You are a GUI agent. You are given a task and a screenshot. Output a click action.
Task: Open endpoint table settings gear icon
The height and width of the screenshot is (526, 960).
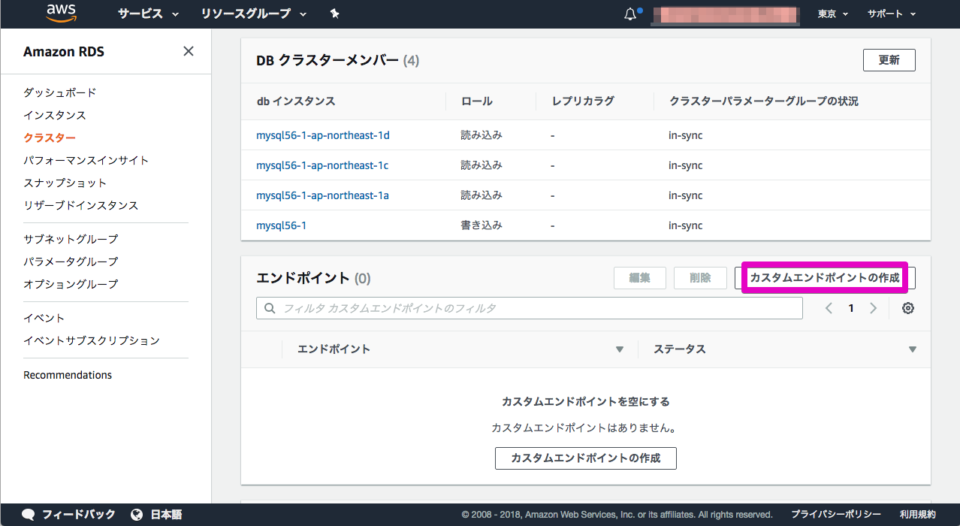coord(908,308)
